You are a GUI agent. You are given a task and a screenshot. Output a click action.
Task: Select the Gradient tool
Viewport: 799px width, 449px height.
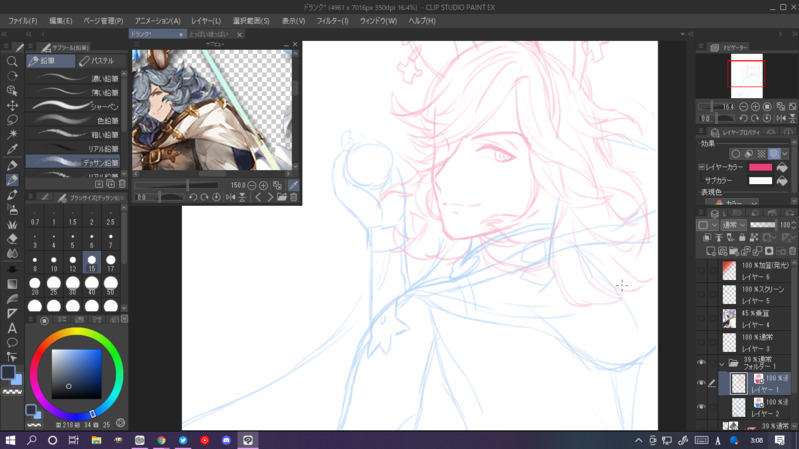coord(12,284)
